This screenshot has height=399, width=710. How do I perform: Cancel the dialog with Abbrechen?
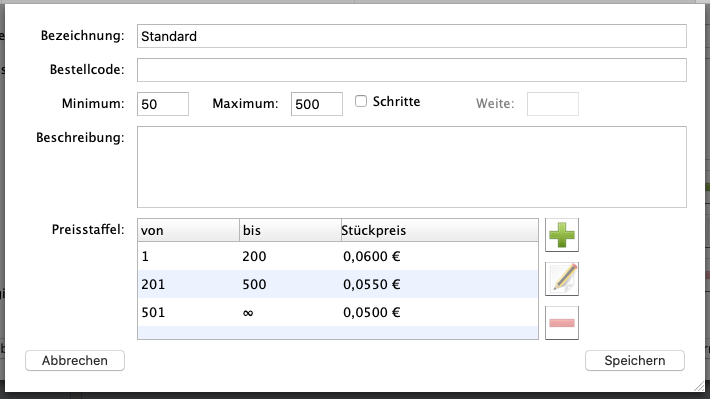[x=75, y=361]
